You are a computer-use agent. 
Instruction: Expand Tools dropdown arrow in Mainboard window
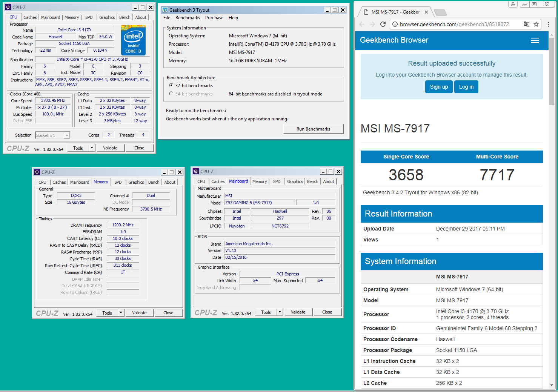(x=280, y=312)
